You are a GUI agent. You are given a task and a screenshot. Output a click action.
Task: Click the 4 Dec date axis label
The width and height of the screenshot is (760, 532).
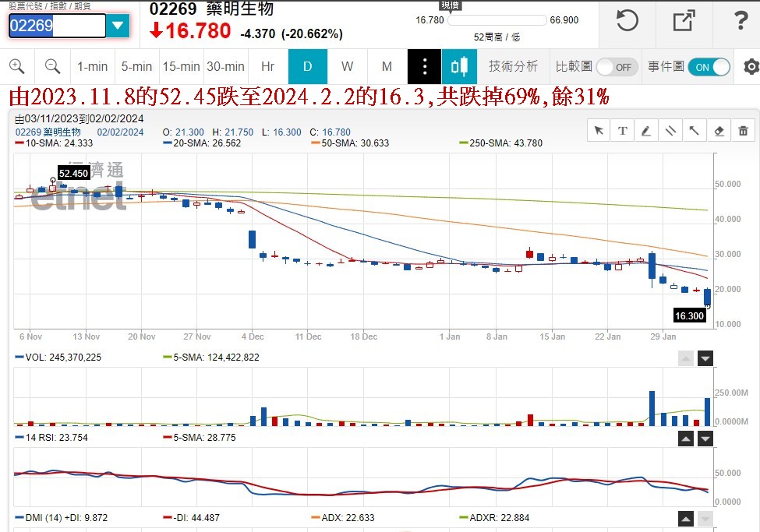coord(253,336)
